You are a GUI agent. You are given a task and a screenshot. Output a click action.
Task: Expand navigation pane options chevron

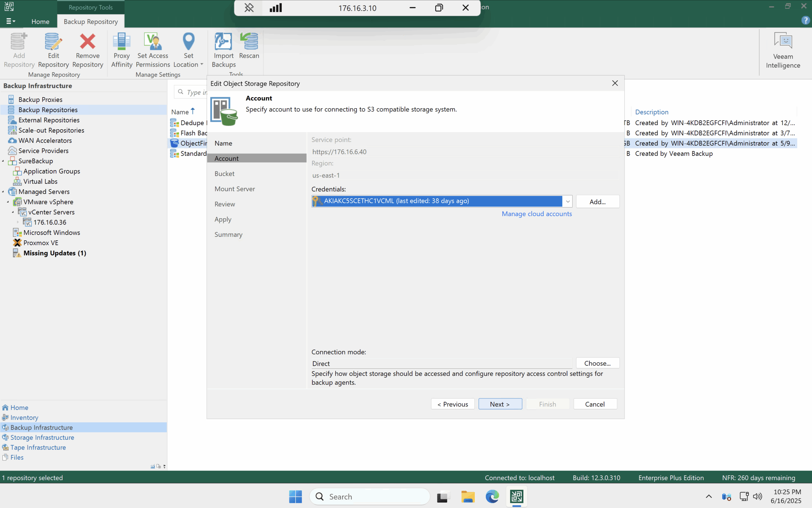pyautogui.click(x=164, y=466)
